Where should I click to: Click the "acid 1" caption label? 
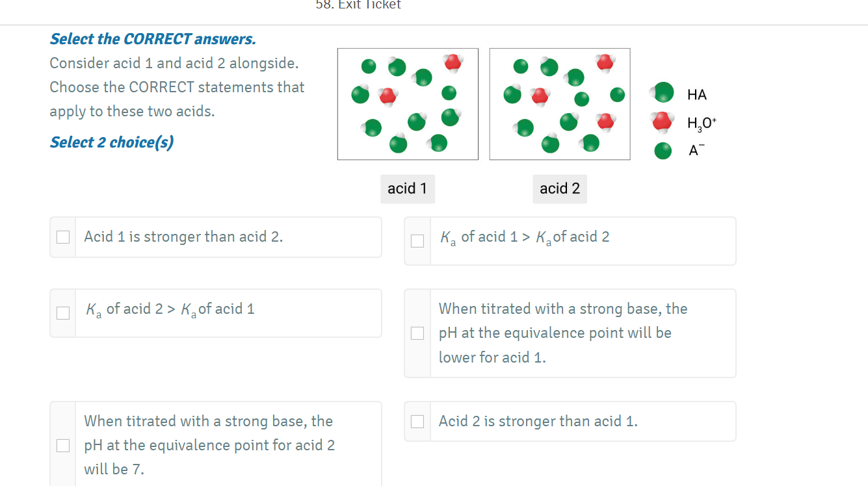(408, 188)
